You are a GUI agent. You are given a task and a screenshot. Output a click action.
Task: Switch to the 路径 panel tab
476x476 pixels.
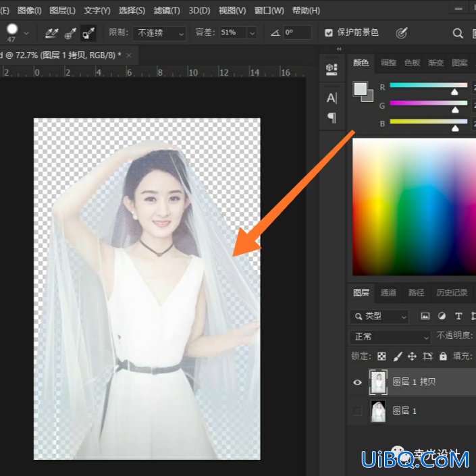416,292
